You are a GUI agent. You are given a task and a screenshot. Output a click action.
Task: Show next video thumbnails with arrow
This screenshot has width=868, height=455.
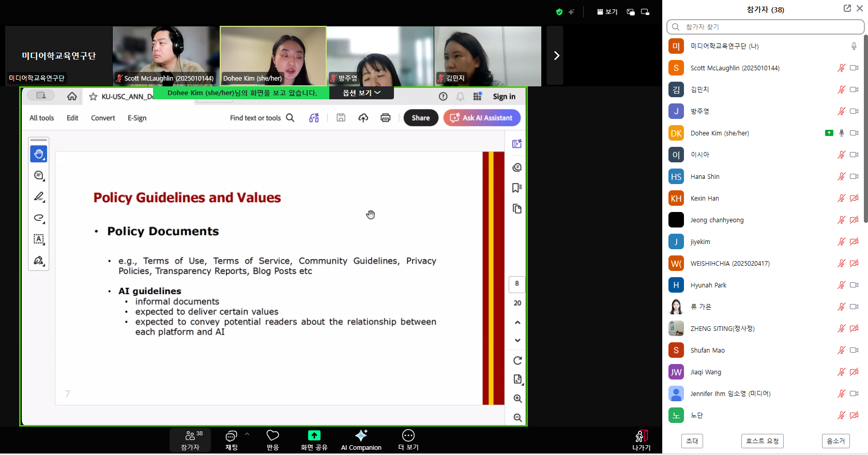click(x=556, y=55)
